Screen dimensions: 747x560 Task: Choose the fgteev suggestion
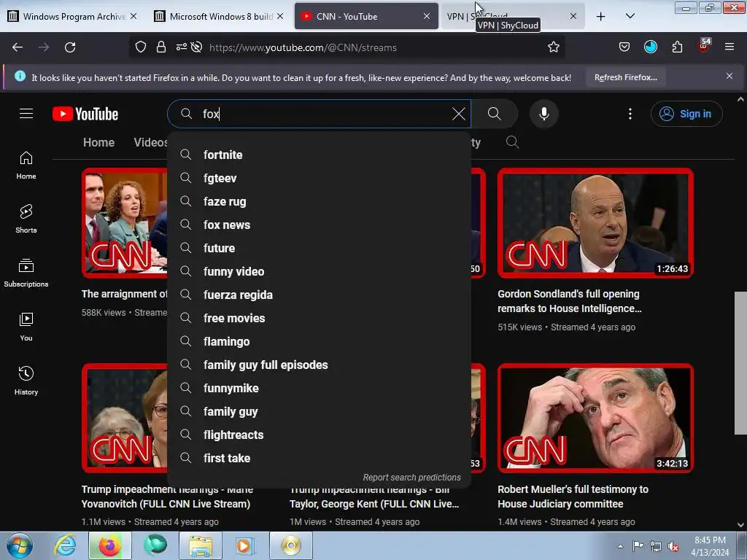[x=320, y=178]
